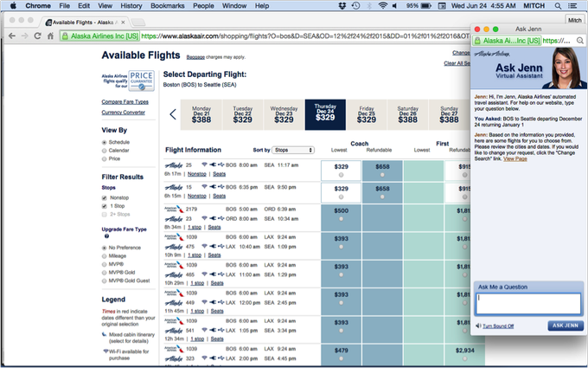Click the Nonstop link on flight 15 row
This screenshot has width=588, height=368.
[x=197, y=196]
